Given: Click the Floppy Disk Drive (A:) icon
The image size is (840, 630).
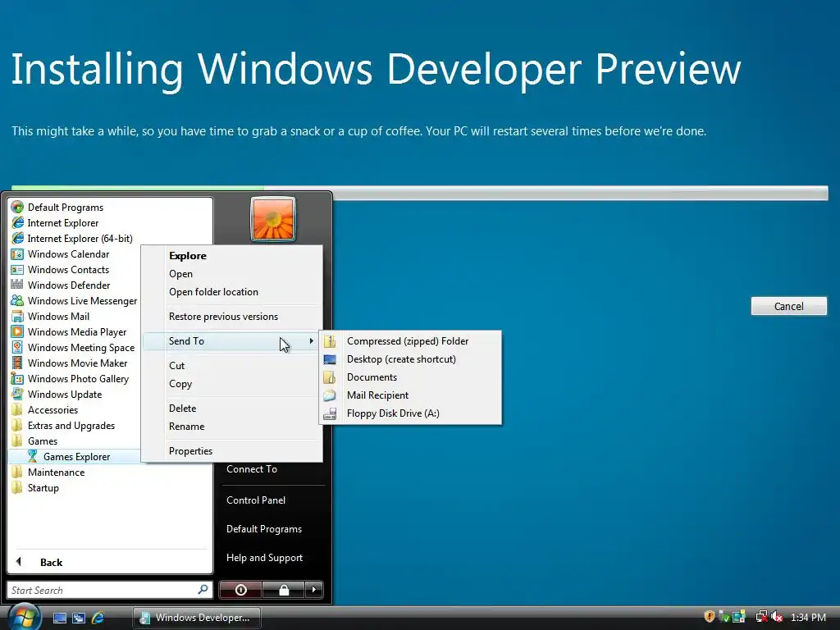Looking at the screenshot, I should pyautogui.click(x=330, y=413).
